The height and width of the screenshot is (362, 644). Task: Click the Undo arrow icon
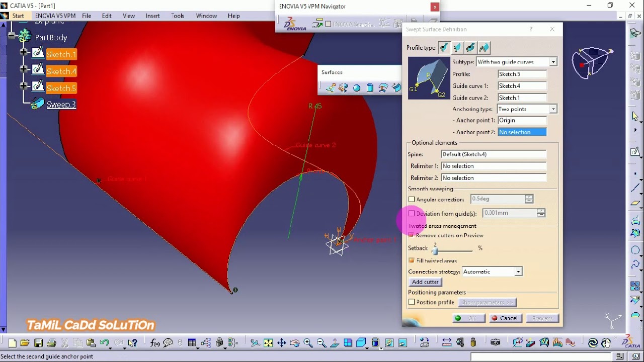[104, 343]
